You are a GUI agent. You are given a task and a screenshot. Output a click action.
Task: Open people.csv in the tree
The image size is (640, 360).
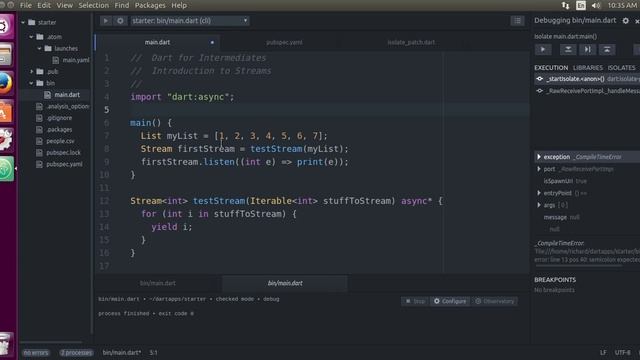[60, 141]
